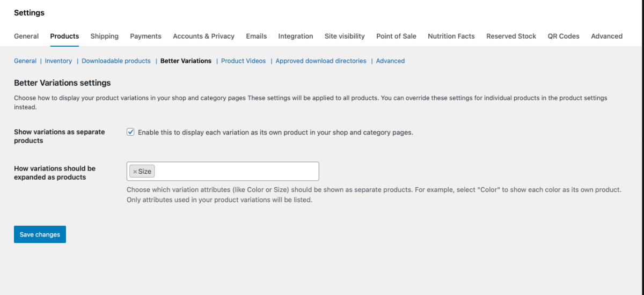The height and width of the screenshot is (295, 644).
Task: Remove the Size tag with its x icon
Action: click(135, 172)
